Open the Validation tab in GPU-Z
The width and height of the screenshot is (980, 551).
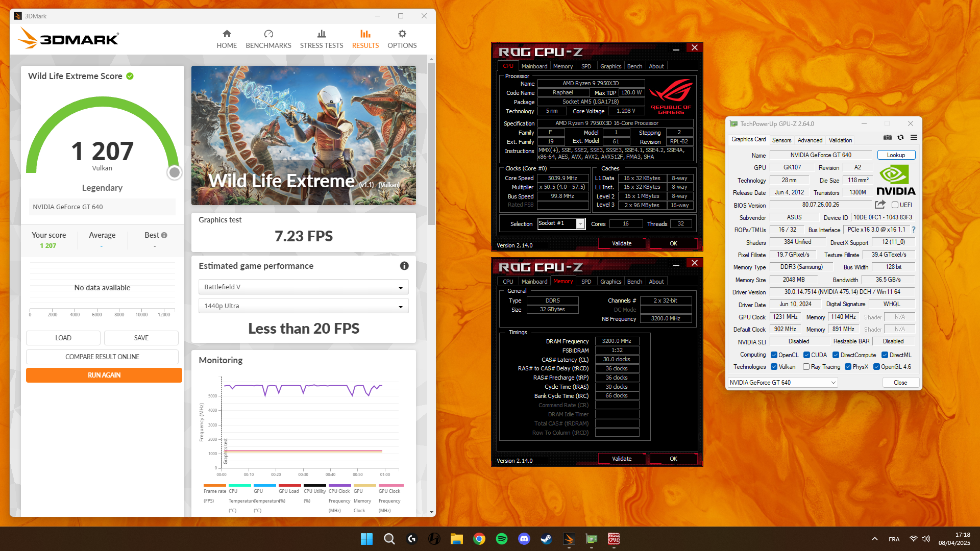pos(840,140)
